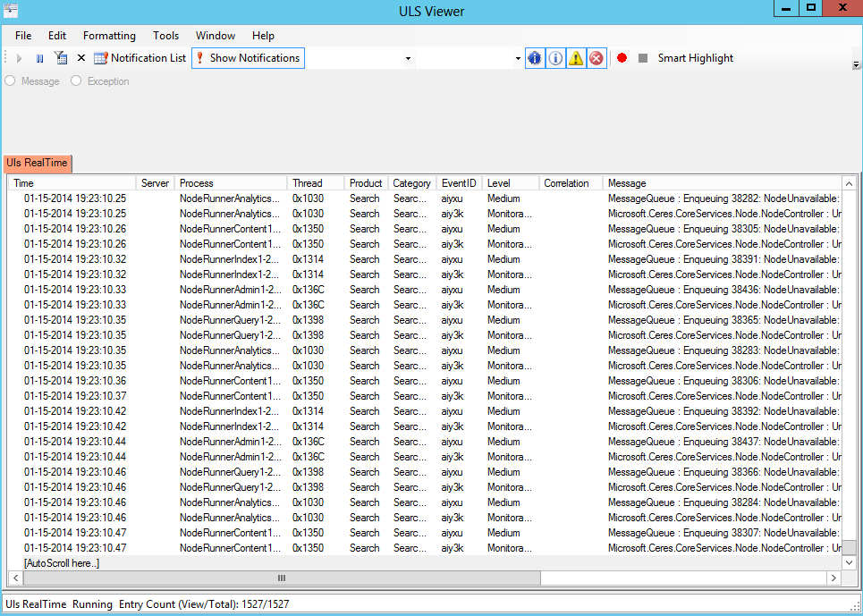The width and height of the screenshot is (863, 616).
Task: Select row with message Enqueuing 38365
Action: pyautogui.click(x=425, y=320)
